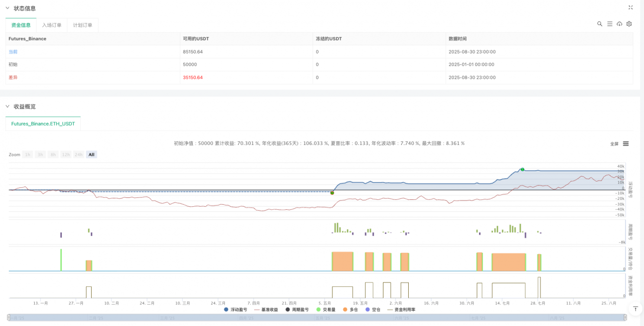Viewport: 644px width, 326px height.
Task: Click the blue 当前 link in the table
Action: pyautogui.click(x=12, y=51)
